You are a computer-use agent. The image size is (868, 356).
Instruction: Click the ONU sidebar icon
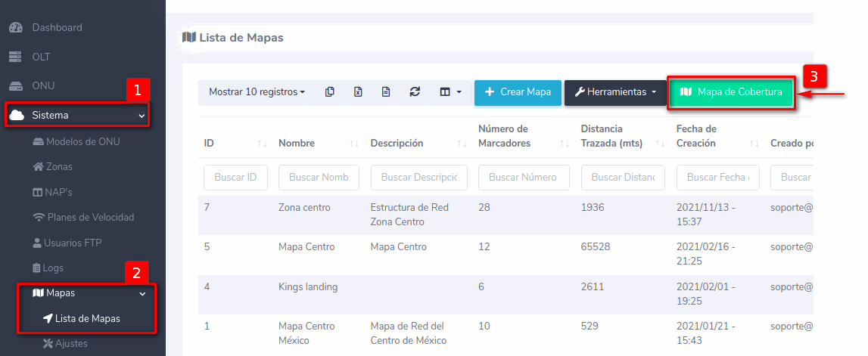(16, 86)
